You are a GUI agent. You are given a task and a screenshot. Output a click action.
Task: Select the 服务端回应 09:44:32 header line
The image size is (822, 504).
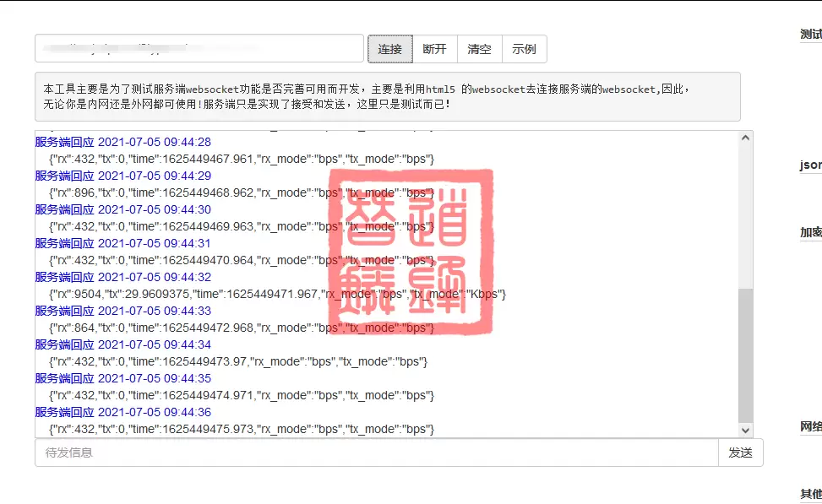123,277
